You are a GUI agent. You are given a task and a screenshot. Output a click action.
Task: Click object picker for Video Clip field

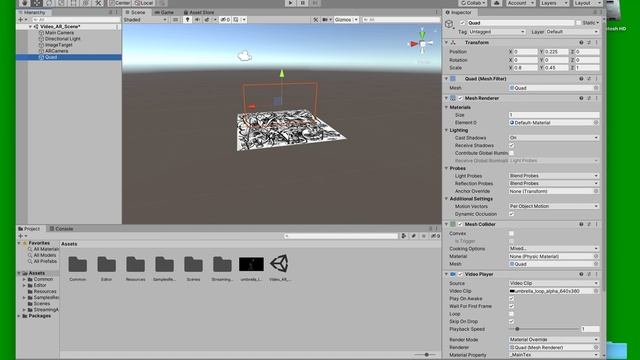tap(596, 291)
